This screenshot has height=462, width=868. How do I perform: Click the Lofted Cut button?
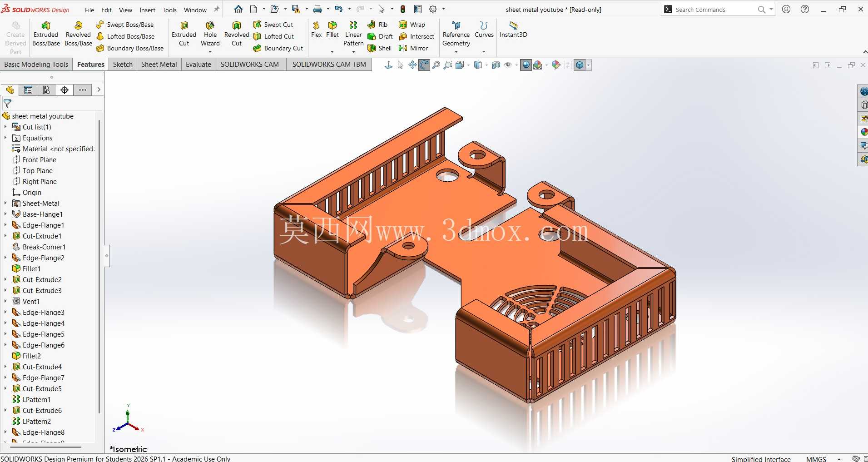click(274, 36)
